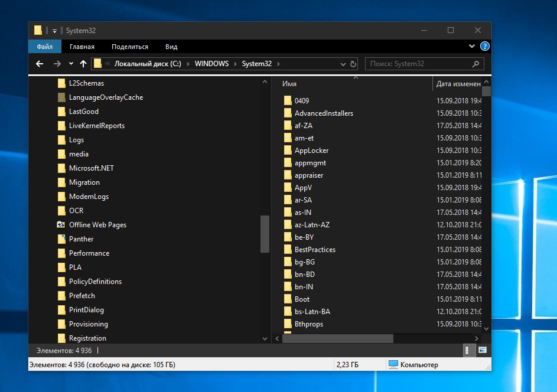
Task: Open the Главная ribbon tab
Action: click(82, 47)
